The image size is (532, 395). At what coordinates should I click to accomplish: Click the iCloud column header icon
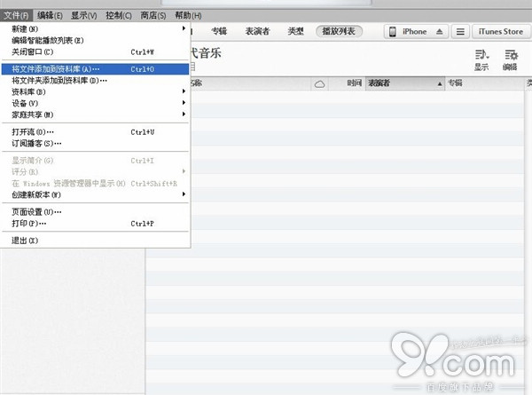319,84
